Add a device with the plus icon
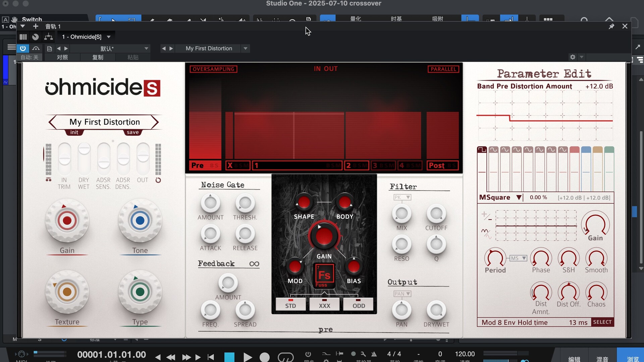Image resolution: width=644 pixels, height=362 pixels. click(x=36, y=26)
